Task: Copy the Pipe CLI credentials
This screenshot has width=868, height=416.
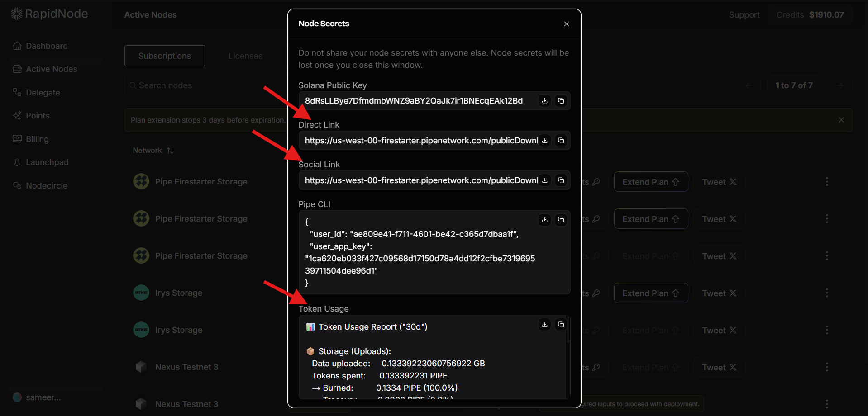Action: 561,220
